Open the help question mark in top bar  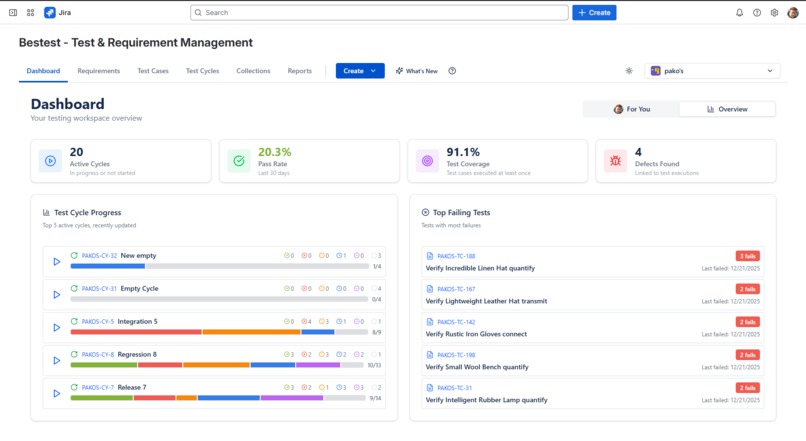click(x=757, y=12)
